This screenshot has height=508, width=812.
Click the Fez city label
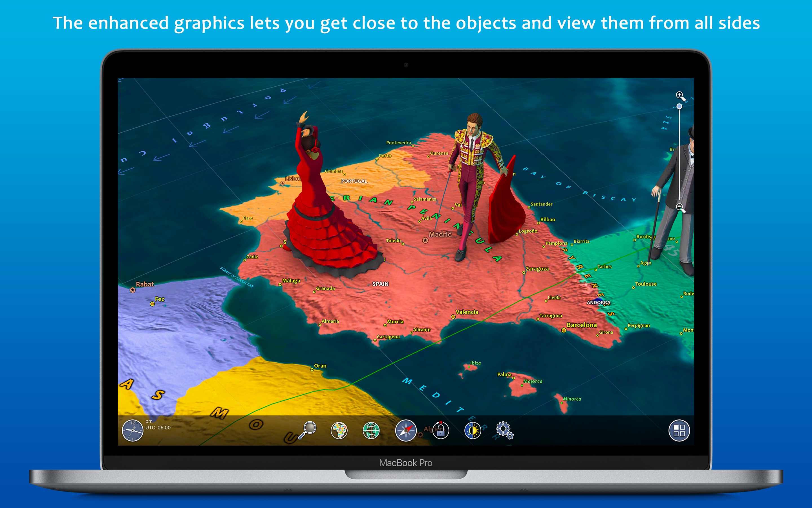159,299
